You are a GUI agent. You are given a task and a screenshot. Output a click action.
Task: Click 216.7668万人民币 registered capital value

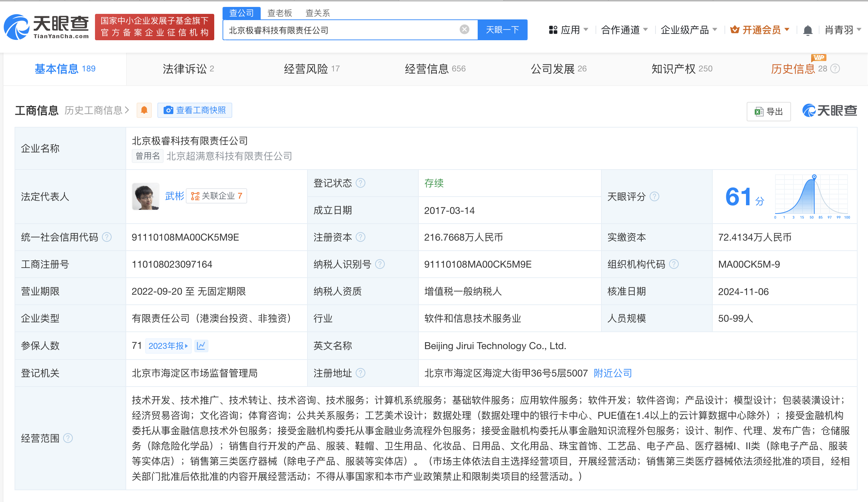point(463,237)
